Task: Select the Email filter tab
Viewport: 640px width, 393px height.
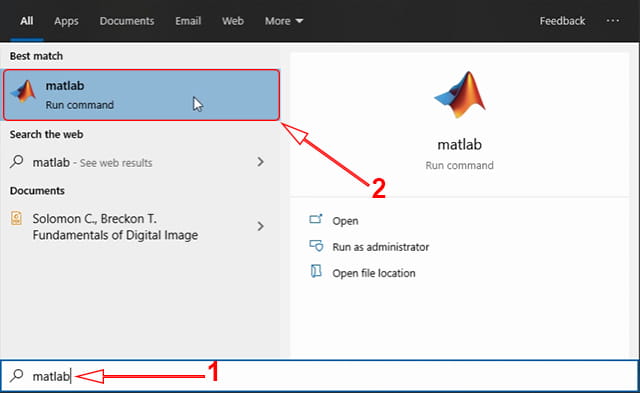Action: click(188, 21)
